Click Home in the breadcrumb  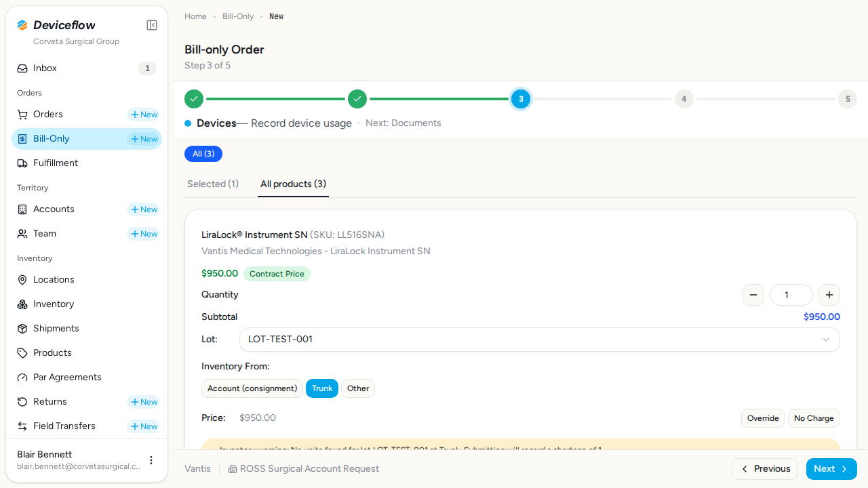coord(195,16)
